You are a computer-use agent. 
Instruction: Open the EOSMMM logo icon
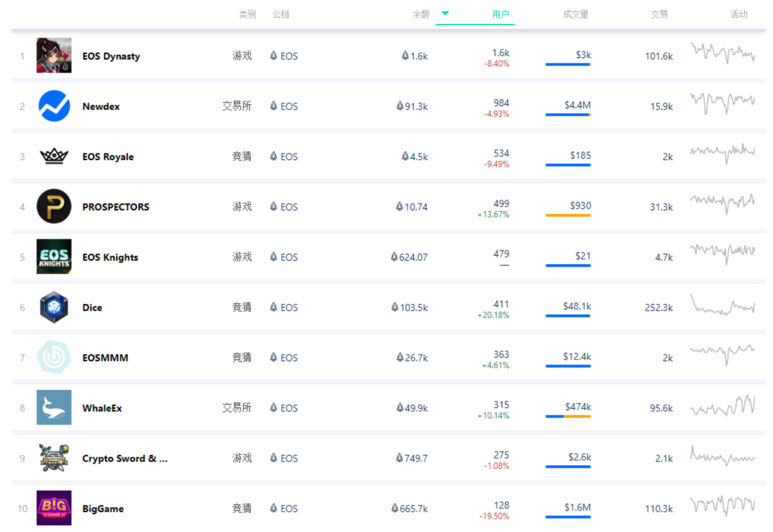[54, 357]
